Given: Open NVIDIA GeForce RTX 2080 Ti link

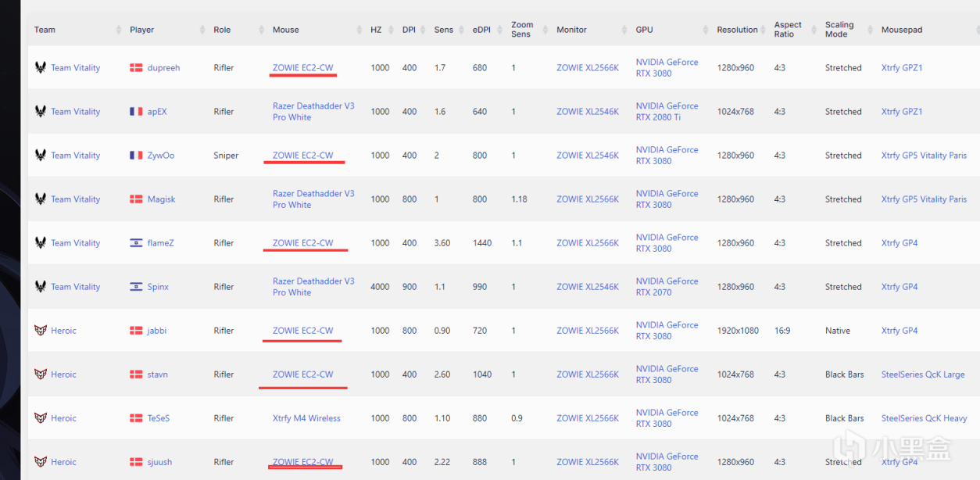Looking at the screenshot, I should [667, 112].
